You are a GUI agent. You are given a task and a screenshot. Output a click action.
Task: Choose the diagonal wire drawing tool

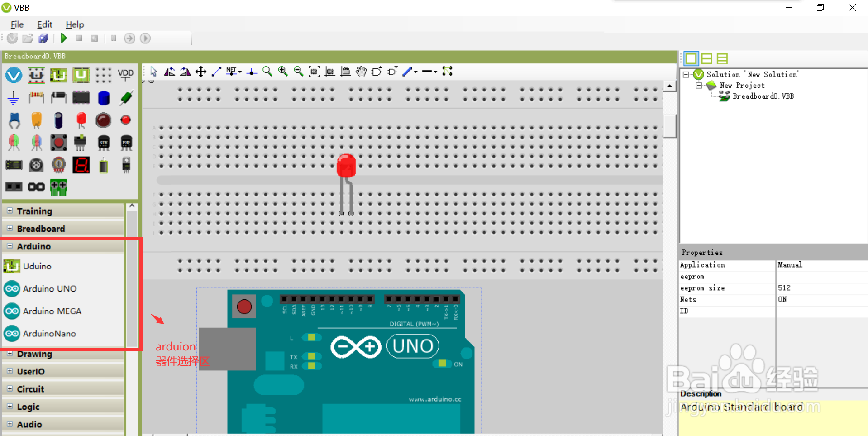coord(216,72)
